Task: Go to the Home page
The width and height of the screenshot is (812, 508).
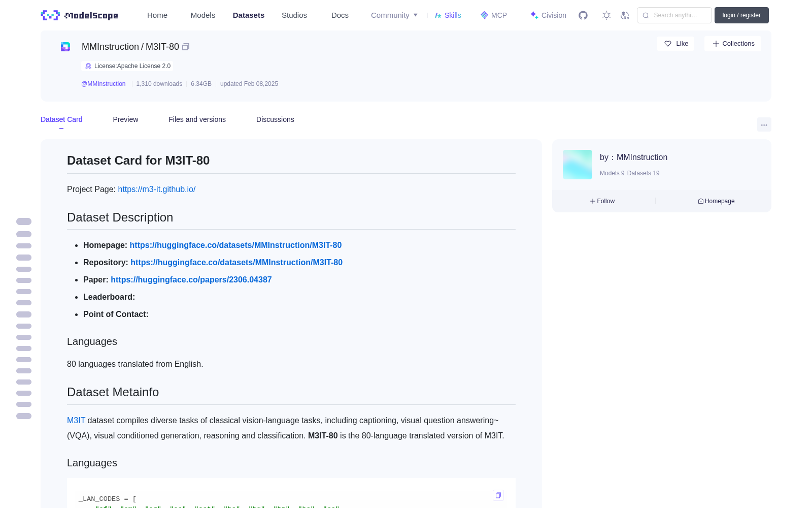Action: pos(157,15)
